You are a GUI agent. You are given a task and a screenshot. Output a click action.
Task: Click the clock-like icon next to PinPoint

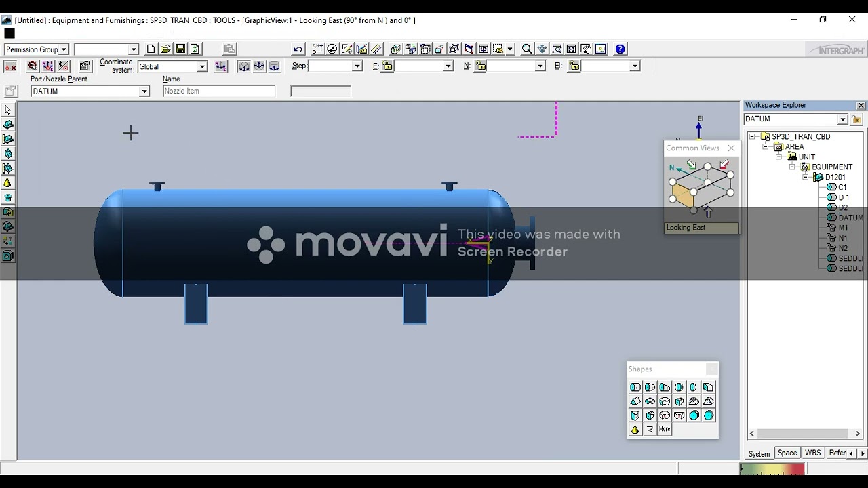click(x=332, y=49)
